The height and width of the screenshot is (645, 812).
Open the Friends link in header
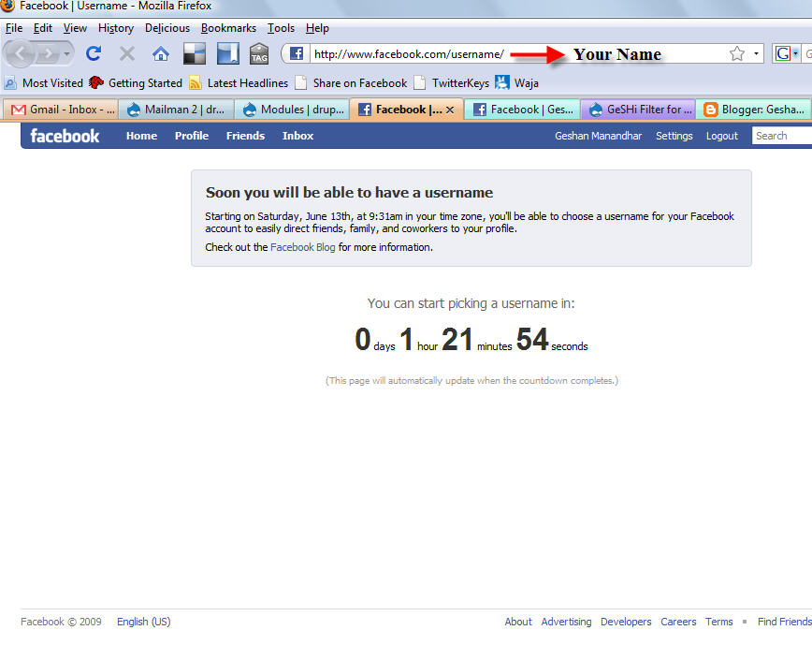coord(245,136)
